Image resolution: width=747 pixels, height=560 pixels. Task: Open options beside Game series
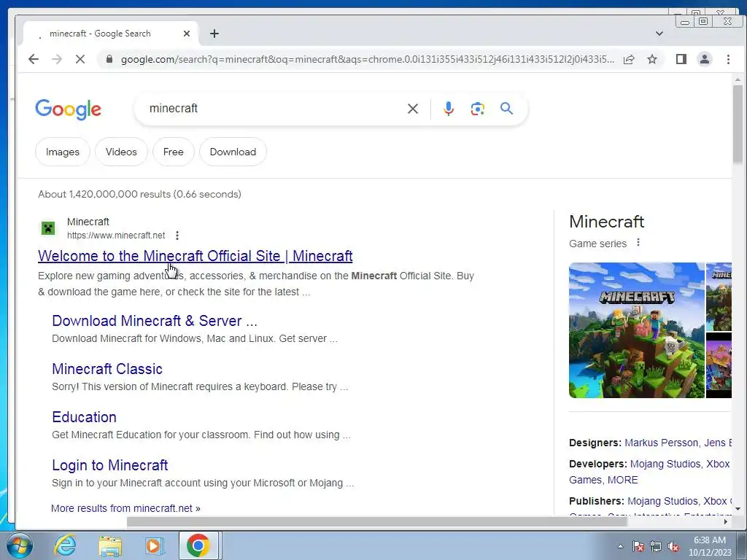(638, 243)
